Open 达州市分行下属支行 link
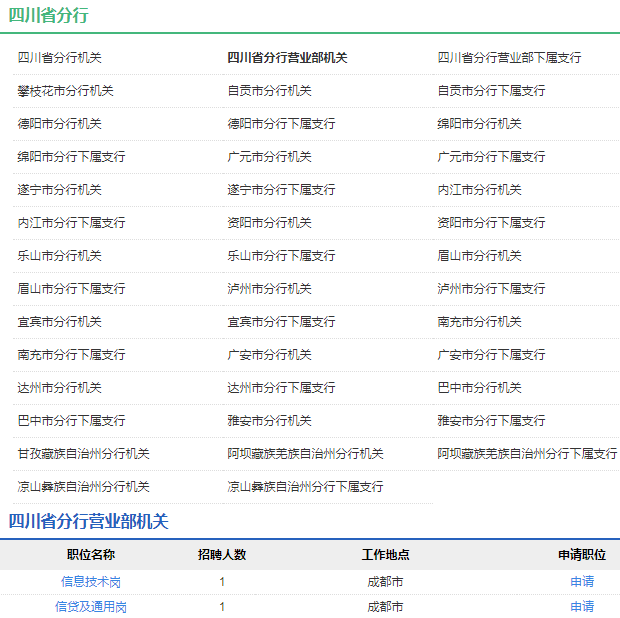The height and width of the screenshot is (618, 620). pyautogui.click(x=281, y=388)
